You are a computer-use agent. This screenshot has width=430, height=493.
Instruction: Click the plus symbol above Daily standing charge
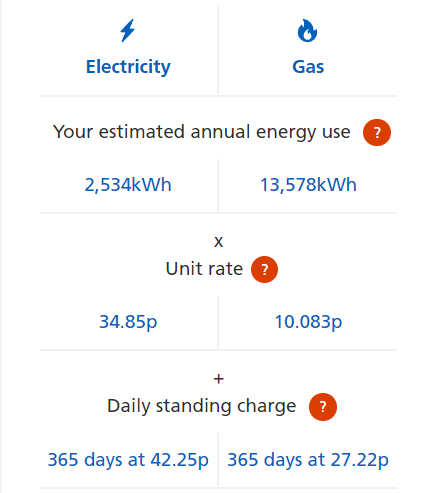pyautogui.click(x=218, y=379)
